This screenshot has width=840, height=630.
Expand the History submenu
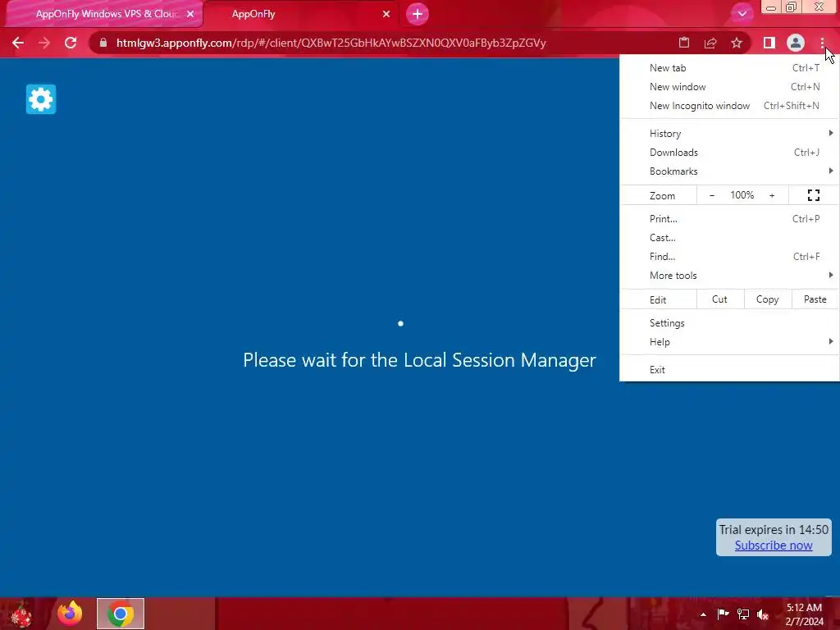click(x=729, y=134)
